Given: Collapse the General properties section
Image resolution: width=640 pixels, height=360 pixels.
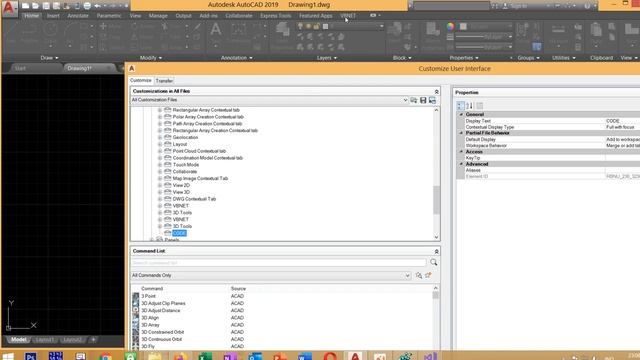Looking at the screenshot, I should coord(461,115).
